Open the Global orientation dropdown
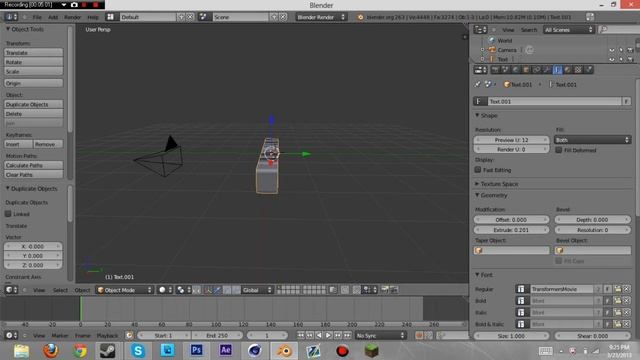 tap(257, 290)
